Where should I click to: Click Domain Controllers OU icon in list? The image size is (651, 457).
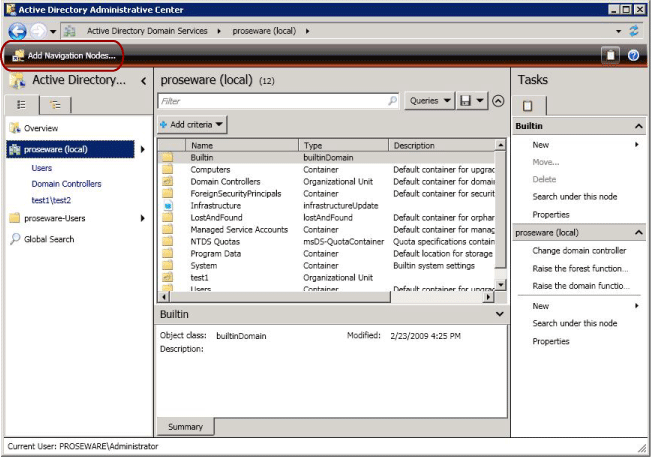tap(167, 181)
